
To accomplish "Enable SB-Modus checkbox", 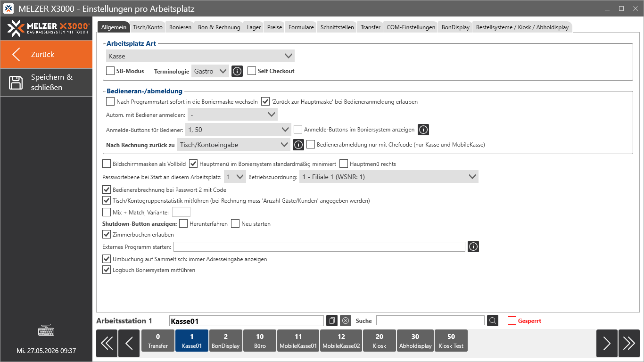I will (x=110, y=71).
